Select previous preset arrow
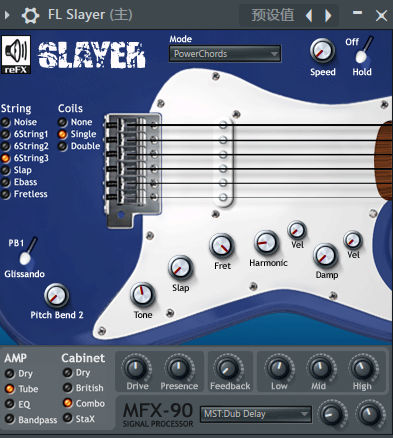 (x=309, y=15)
